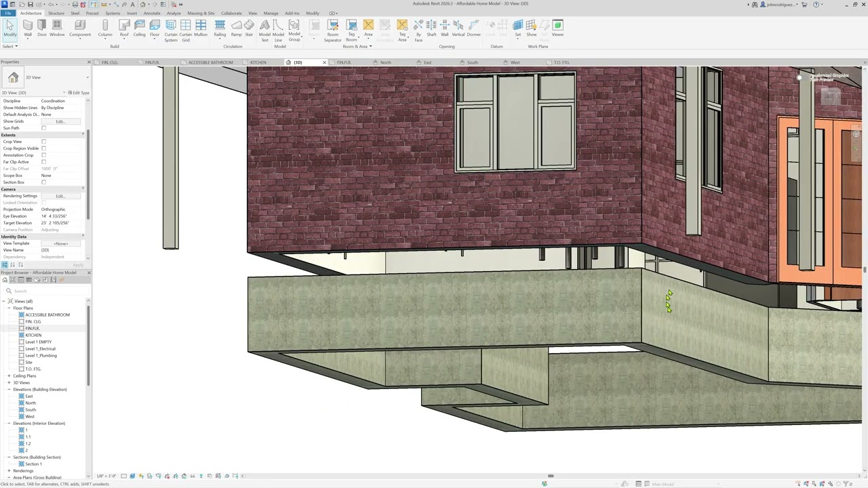Collapse Elevations (Building Elevation) node

click(x=9, y=390)
